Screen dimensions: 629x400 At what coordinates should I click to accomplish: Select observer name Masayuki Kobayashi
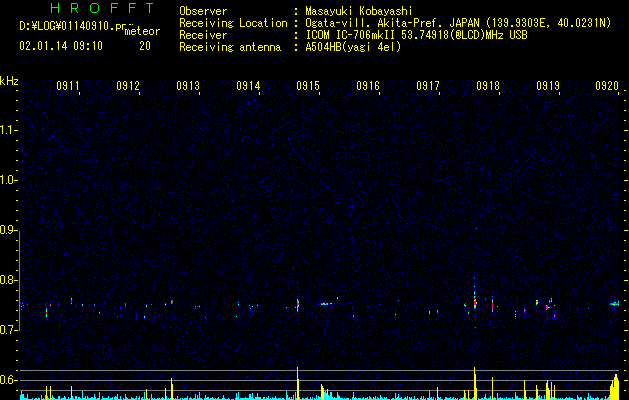(x=359, y=11)
